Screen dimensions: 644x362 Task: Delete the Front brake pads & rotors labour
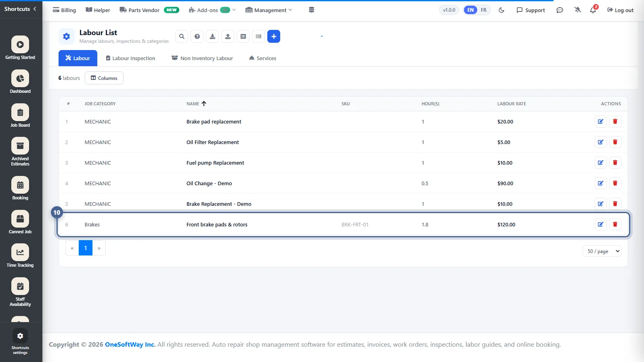(615, 224)
